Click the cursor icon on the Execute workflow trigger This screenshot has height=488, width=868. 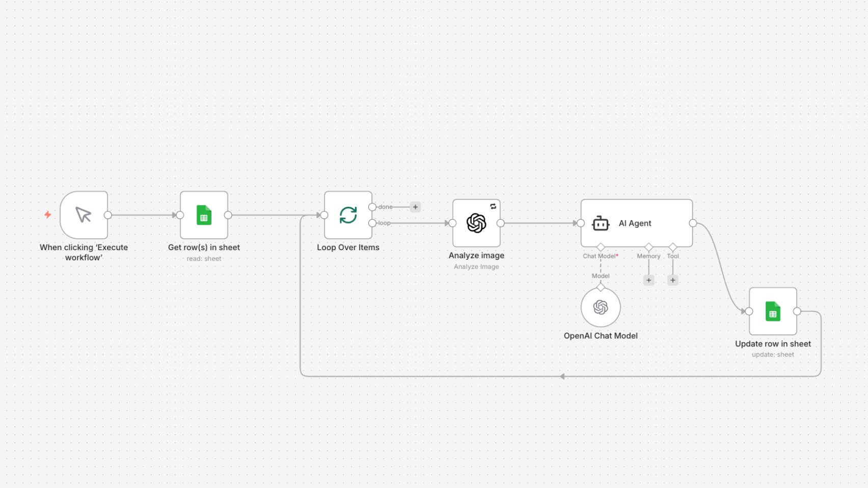(x=84, y=215)
